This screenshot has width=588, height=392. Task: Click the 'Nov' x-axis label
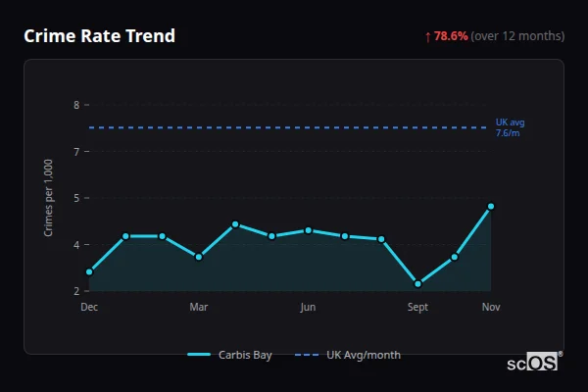[x=491, y=307]
